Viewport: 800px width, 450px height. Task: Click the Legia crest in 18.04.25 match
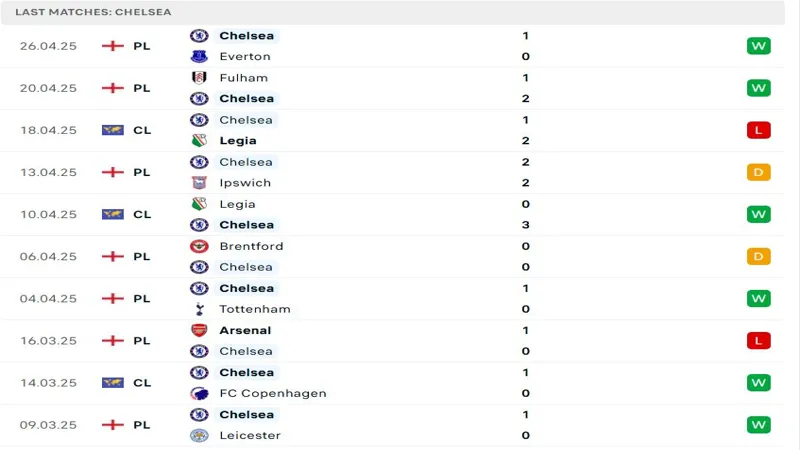tap(199, 141)
